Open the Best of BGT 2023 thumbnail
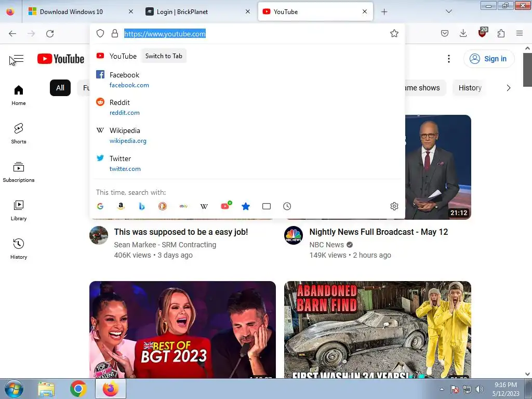532x399 pixels. 182,329
